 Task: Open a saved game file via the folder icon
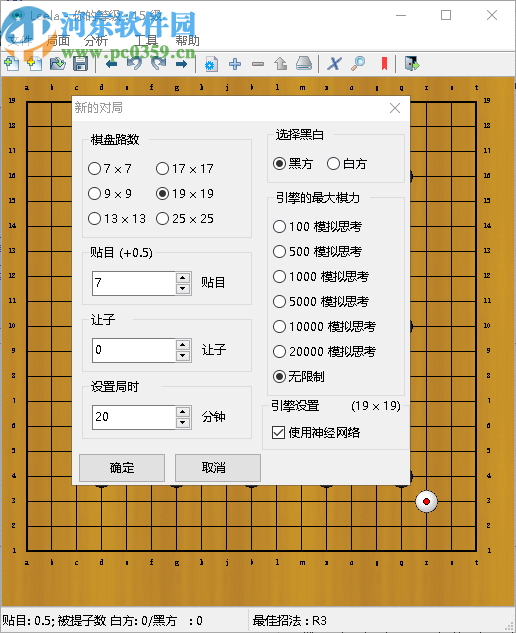(x=57, y=64)
